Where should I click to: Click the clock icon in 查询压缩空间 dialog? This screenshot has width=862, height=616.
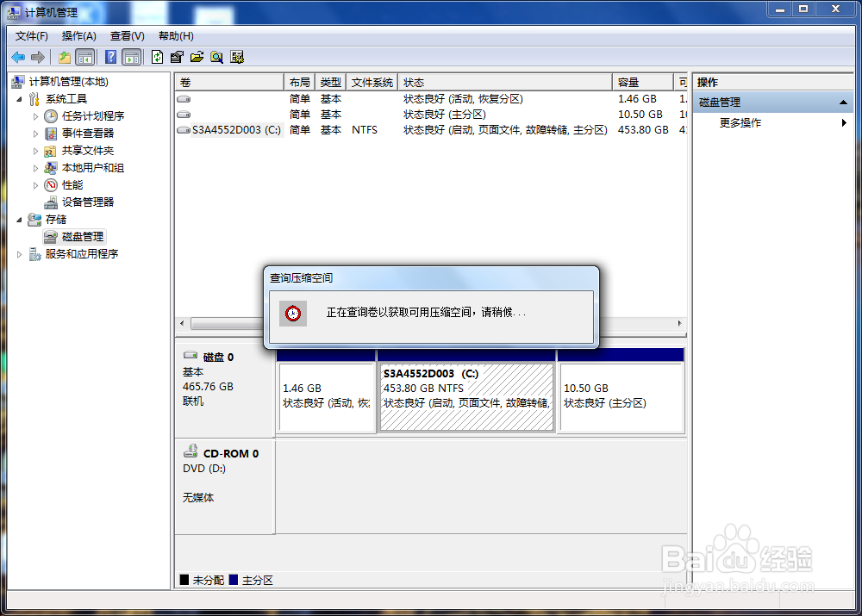click(x=293, y=314)
